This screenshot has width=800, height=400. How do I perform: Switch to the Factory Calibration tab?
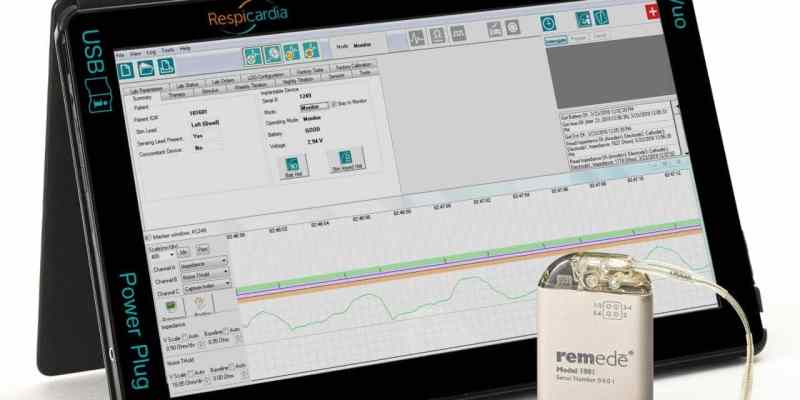tap(356, 66)
